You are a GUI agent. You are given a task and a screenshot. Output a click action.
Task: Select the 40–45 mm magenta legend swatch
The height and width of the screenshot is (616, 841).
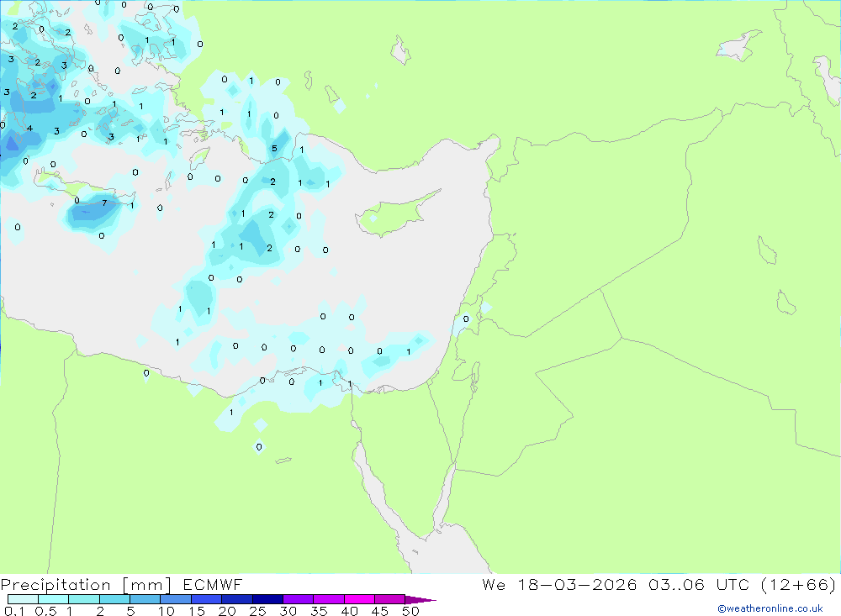point(359,599)
